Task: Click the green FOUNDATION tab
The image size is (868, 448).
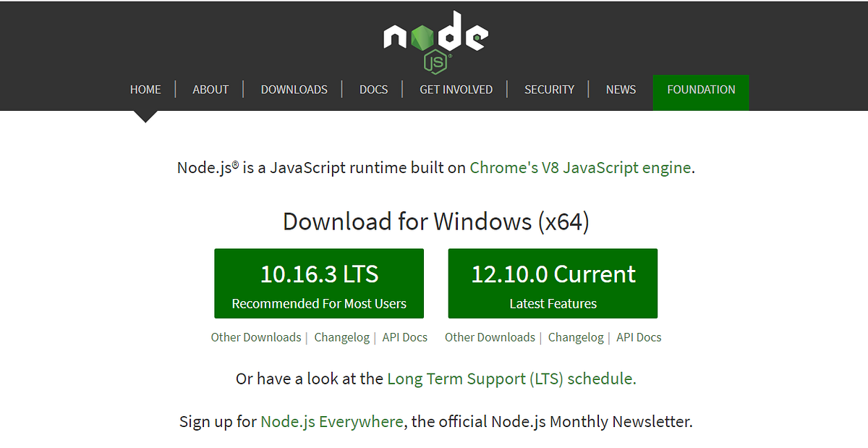Action: (x=701, y=93)
